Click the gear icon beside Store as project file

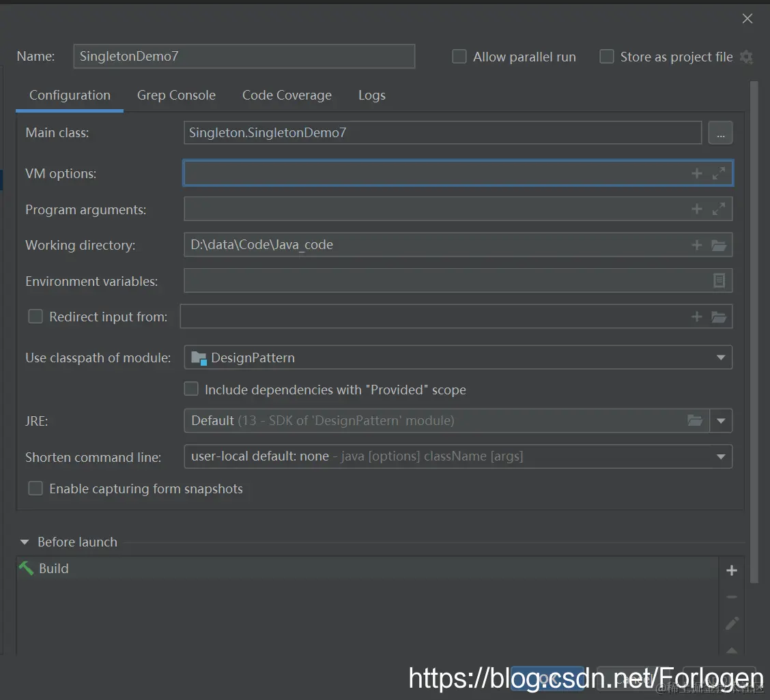[746, 57]
